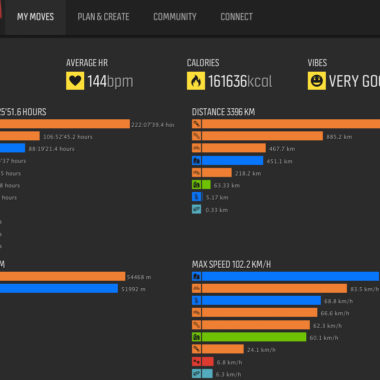Click the blue sport icon of the 5.17 km row
The width and height of the screenshot is (380, 380).
click(196, 197)
